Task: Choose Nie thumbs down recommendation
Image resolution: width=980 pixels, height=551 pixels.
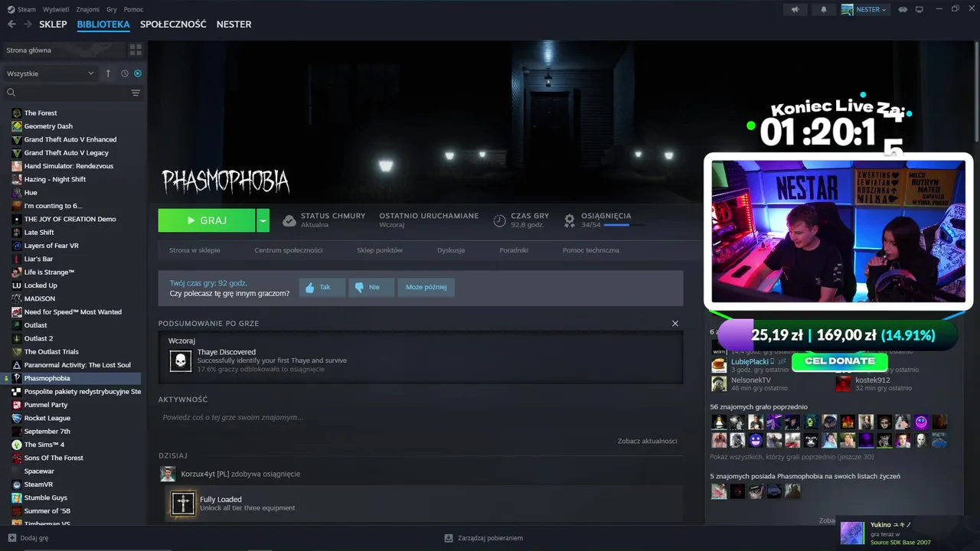Action: [371, 288]
